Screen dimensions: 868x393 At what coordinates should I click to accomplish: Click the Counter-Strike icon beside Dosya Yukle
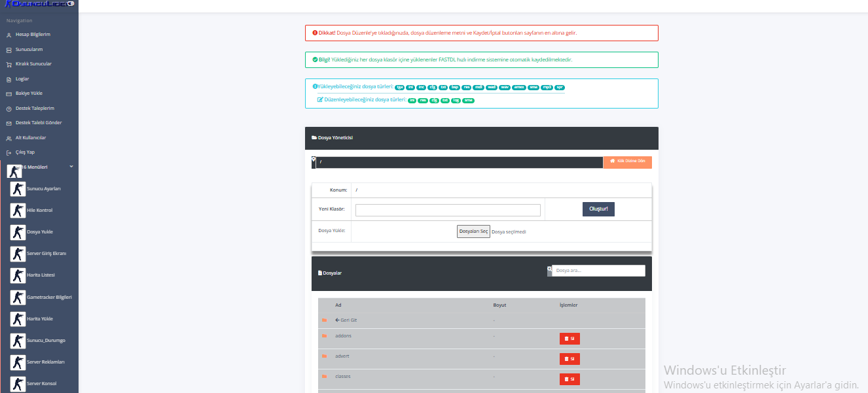click(x=18, y=232)
